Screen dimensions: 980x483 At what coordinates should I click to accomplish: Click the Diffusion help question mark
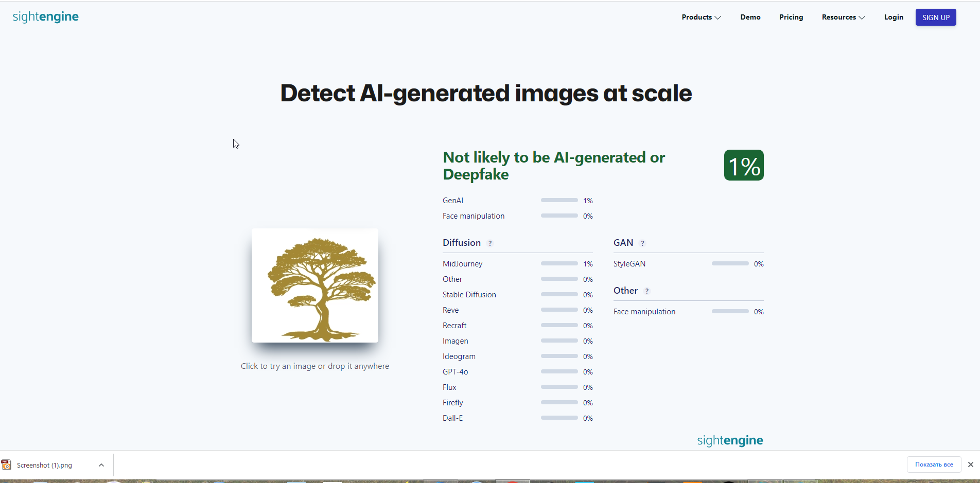(490, 243)
